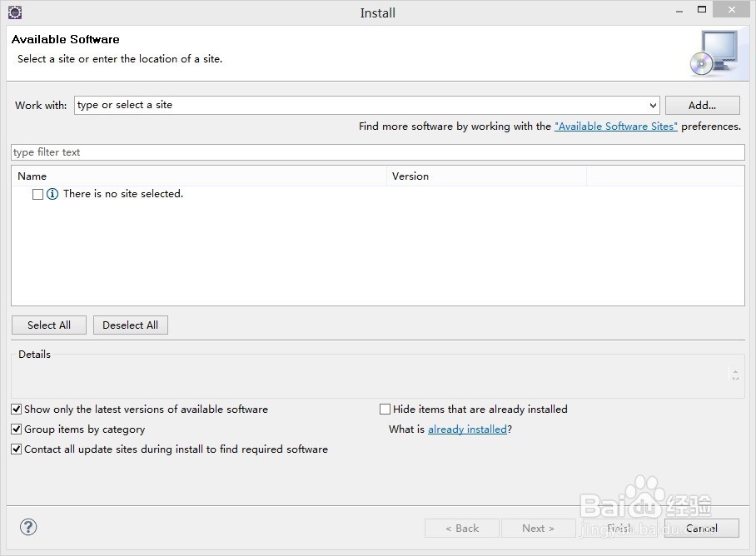Image resolution: width=756 pixels, height=556 pixels.
Task: Enable Hide items that are already installed
Action: click(x=385, y=410)
